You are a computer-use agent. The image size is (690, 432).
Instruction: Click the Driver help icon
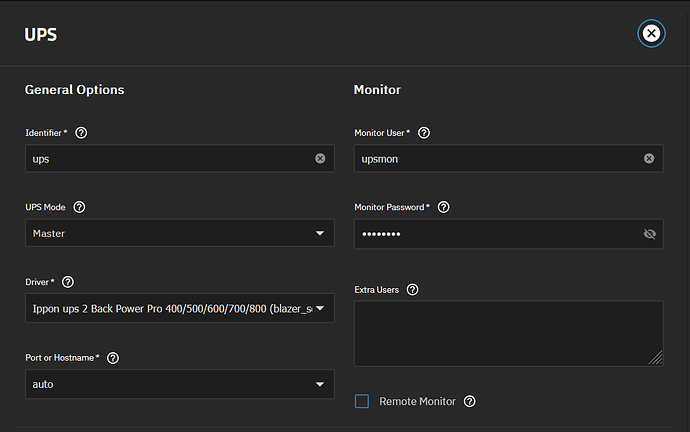(68, 282)
